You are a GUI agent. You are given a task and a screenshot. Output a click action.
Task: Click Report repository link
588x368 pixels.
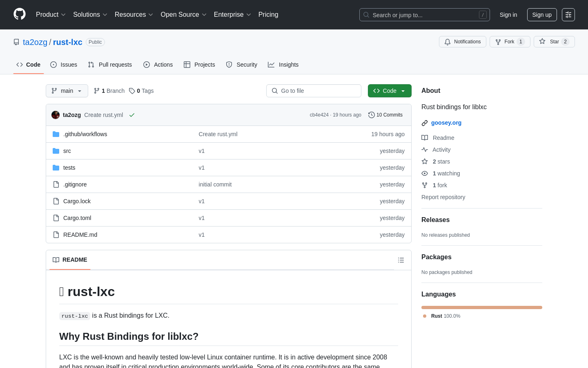(443, 197)
